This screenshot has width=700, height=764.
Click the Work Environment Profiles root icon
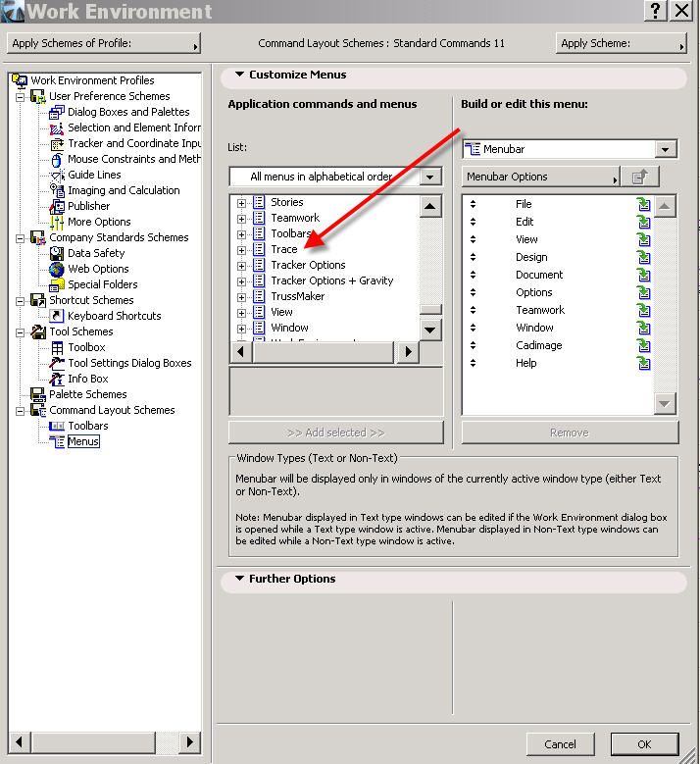click(x=20, y=79)
